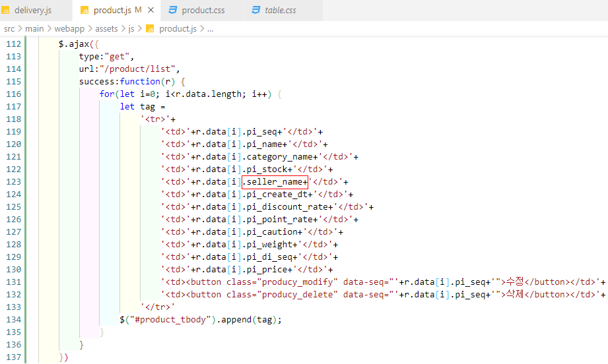Click the "producy_delete" class string
The image size is (608, 364).
click(x=297, y=294)
